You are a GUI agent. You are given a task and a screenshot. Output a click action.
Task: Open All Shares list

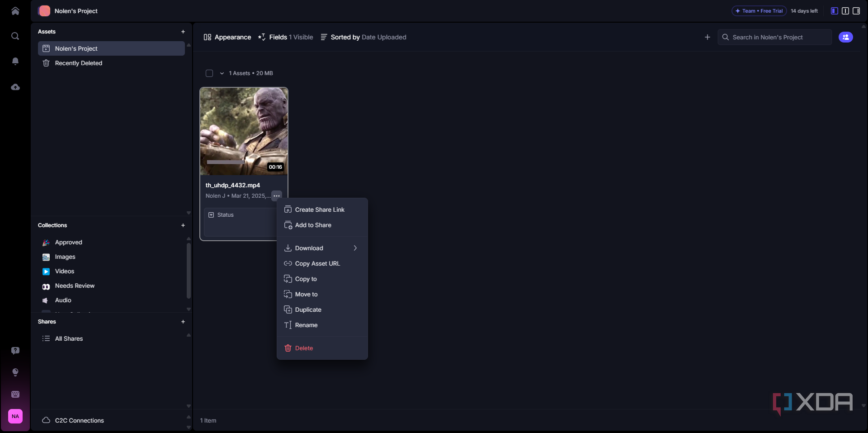click(111, 338)
